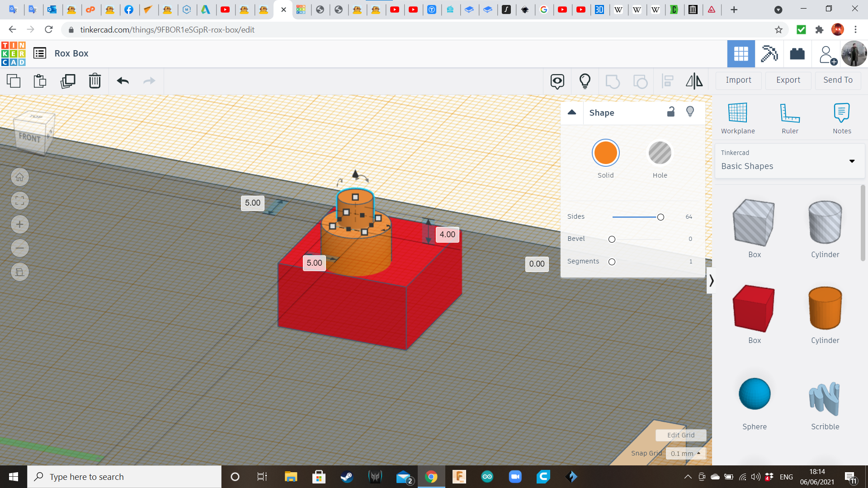
Task: Switch to Bricks view with the lego icon
Action: click(x=797, y=54)
